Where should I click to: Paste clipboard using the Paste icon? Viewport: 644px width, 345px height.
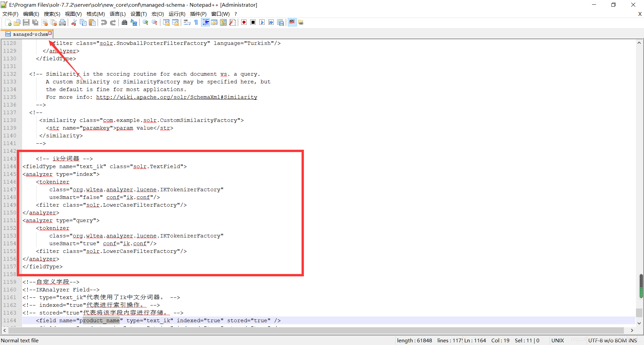coord(92,22)
